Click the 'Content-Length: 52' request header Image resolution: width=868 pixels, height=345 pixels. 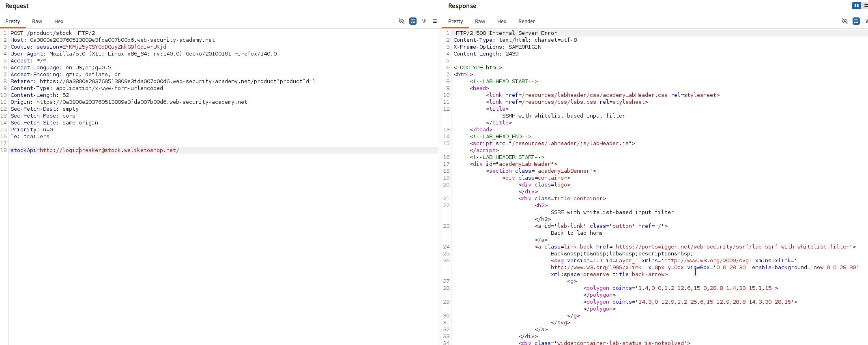point(40,95)
